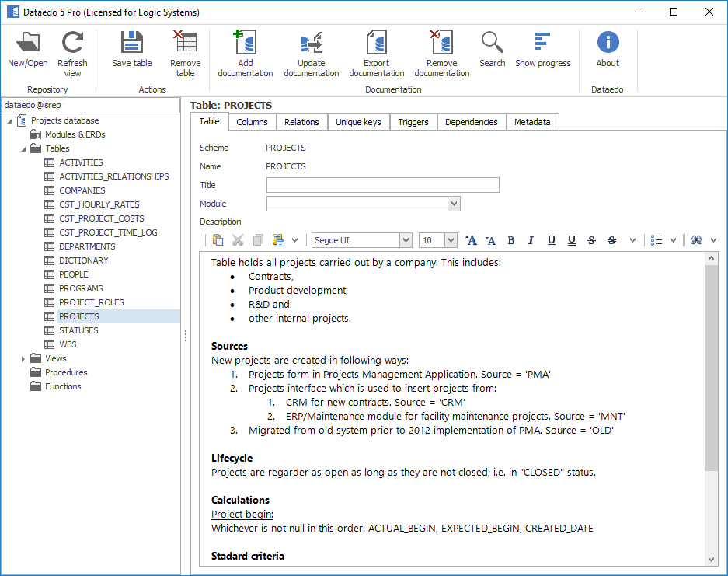Click the Add documentation icon

coord(245,44)
